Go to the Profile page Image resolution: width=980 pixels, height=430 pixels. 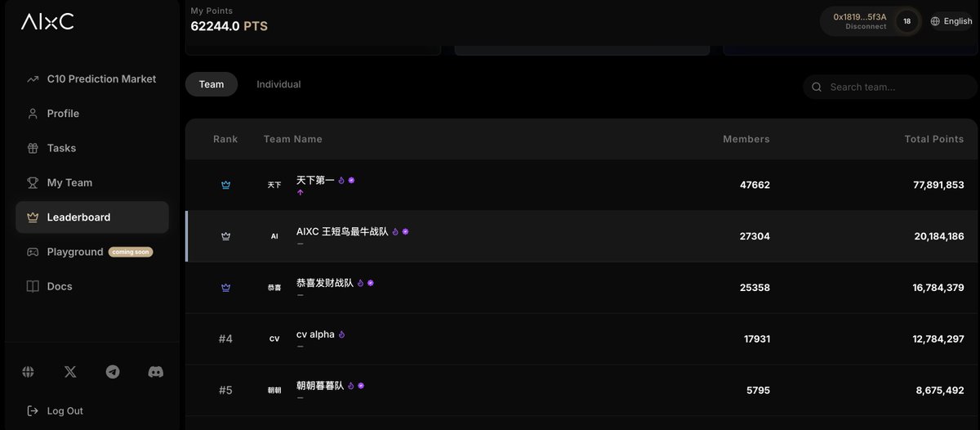tap(63, 114)
